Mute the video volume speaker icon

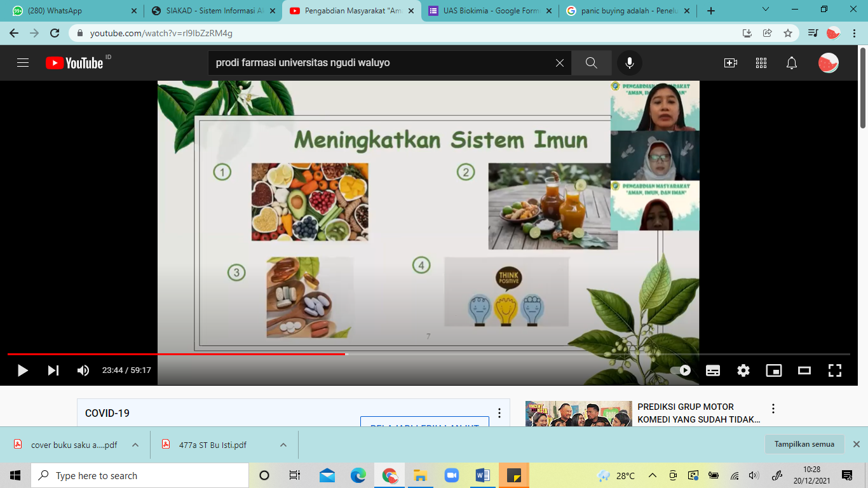tap(83, 370)
